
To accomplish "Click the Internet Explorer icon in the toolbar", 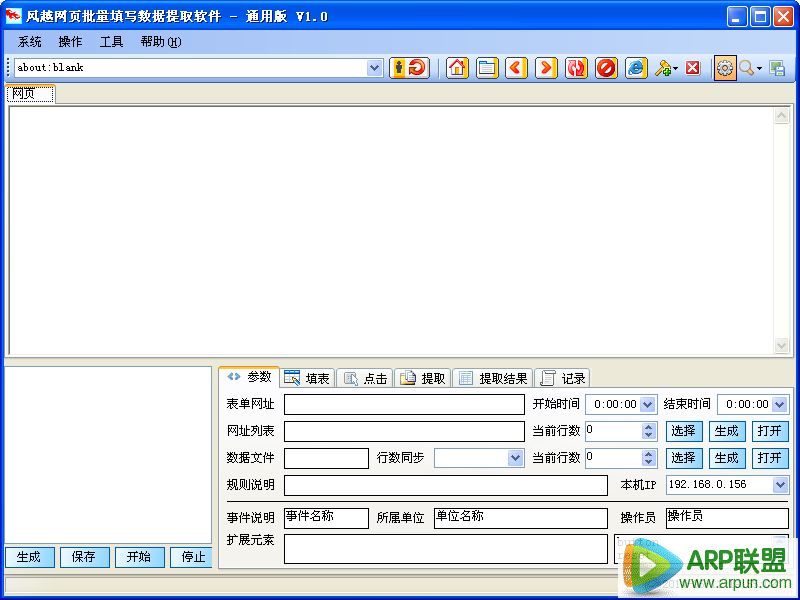I will 636,68.
